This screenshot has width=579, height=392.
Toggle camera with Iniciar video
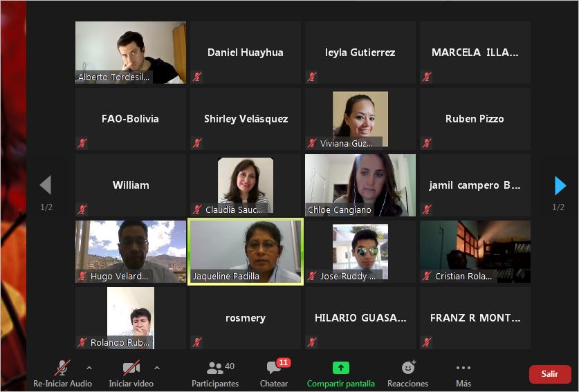pos(131,368)
